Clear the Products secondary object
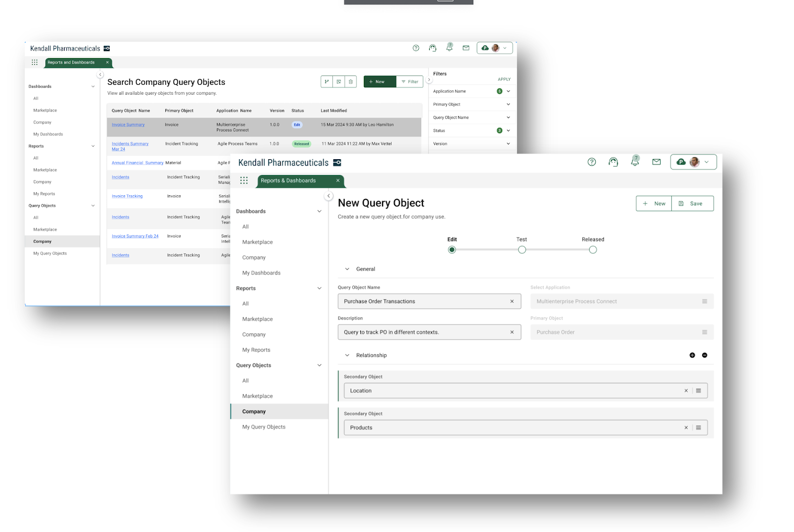The height and width of the screenshot is (532, 794). [686, 427]
